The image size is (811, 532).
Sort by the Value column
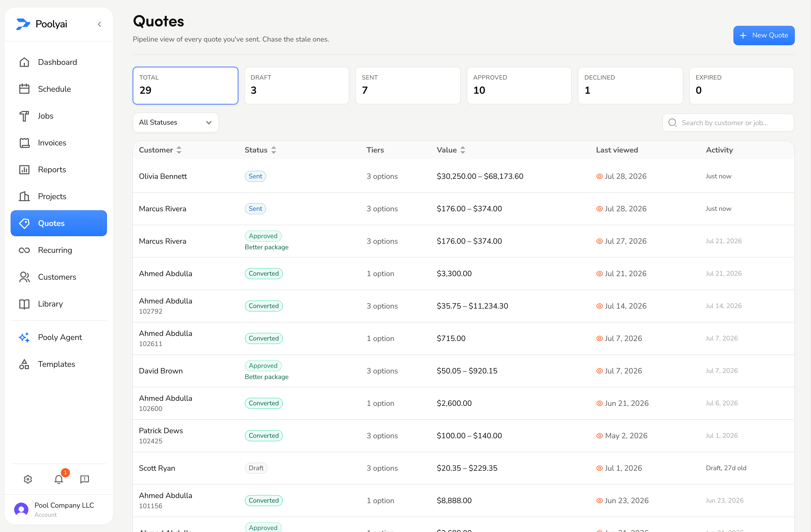451,150
